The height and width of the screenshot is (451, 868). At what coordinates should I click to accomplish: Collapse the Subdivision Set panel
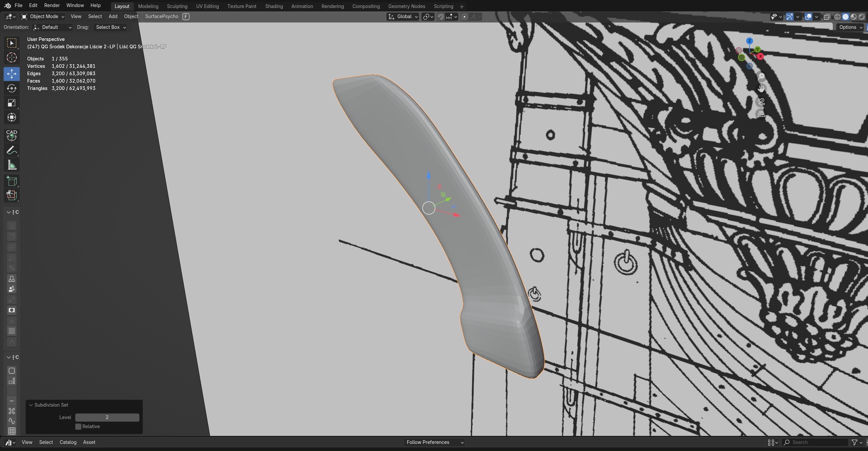tap(31, 405)
